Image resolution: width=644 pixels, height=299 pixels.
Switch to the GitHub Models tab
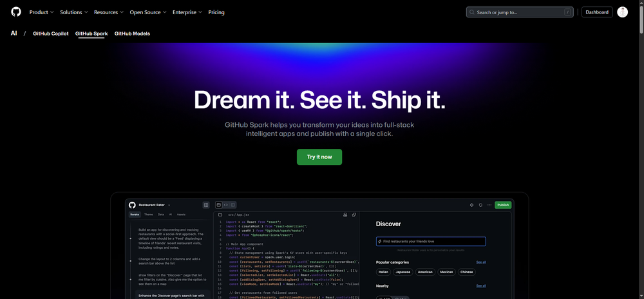132,34
